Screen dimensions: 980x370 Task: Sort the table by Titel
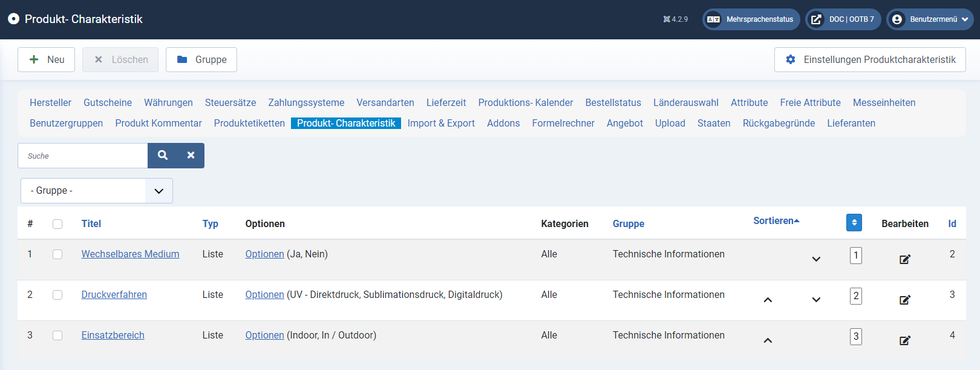click(91, 224)
